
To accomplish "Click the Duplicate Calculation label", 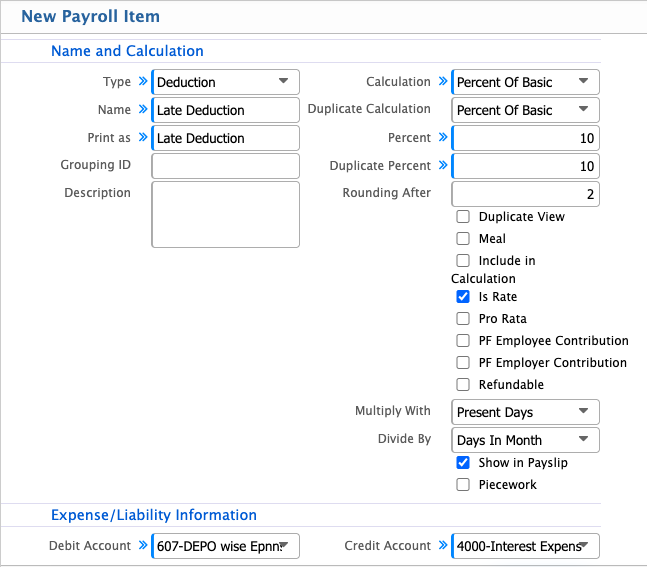I will tap(369, 109).
